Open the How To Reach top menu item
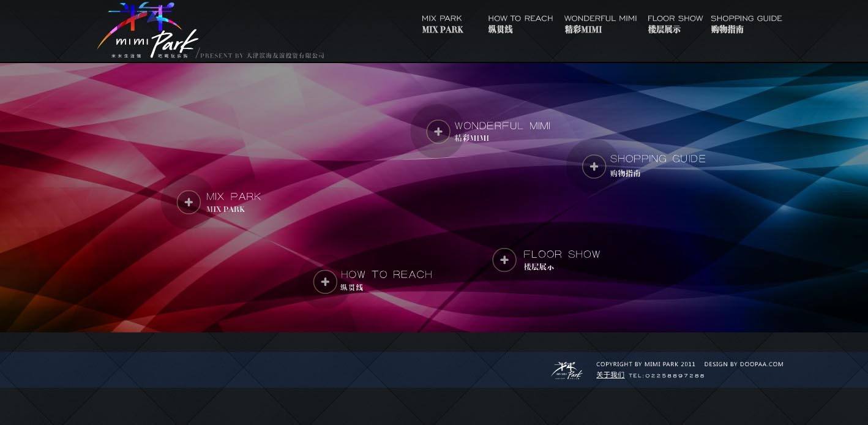The height and width of the screenshot is (425, 868). [x=520, y=24]
